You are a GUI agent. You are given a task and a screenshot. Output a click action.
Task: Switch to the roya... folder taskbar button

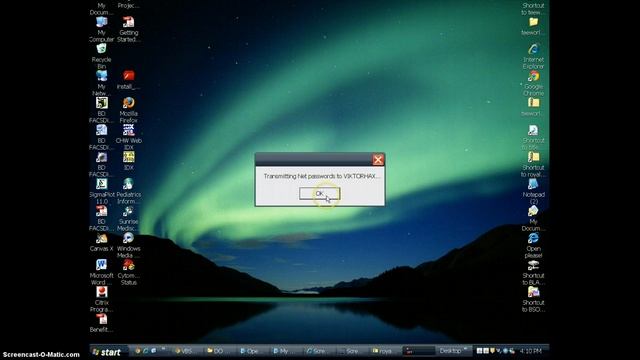pos(383,351)
